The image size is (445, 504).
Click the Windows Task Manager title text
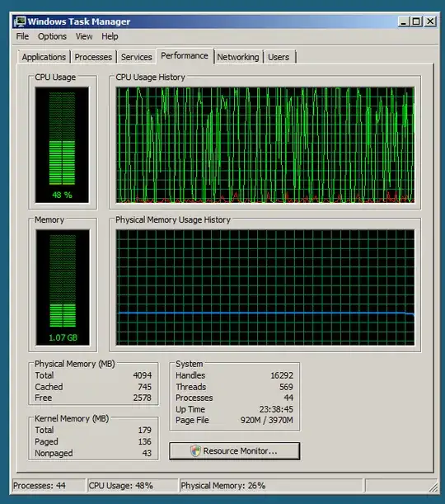pyautogui.click(x=79, y=21)
